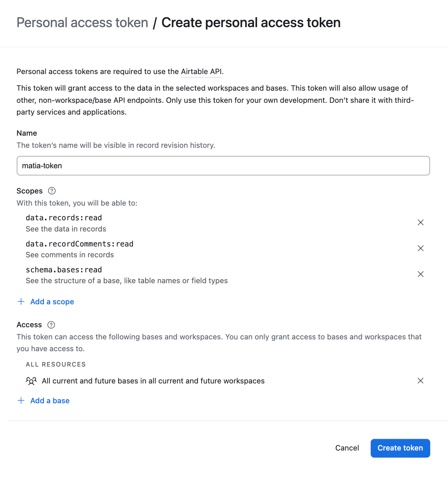Click the Create token button
Image resolution: width=448 pixels, height=477 pixels.
tap(400, 448)
